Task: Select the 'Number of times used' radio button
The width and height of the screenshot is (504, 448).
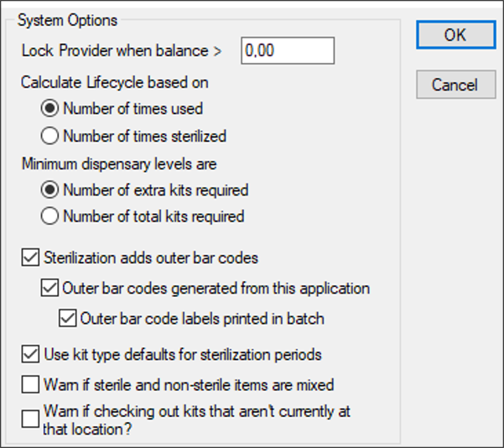Action: coord(49,108)
